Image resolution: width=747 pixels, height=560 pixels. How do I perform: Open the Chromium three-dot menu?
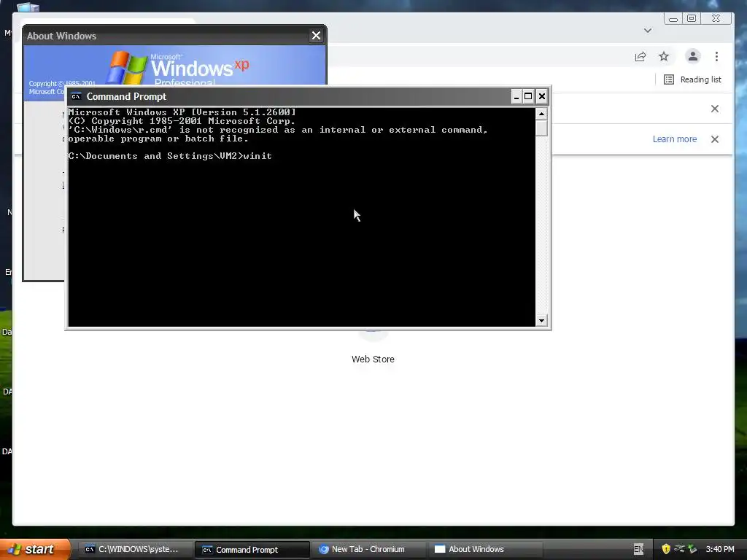pos(716,57)
